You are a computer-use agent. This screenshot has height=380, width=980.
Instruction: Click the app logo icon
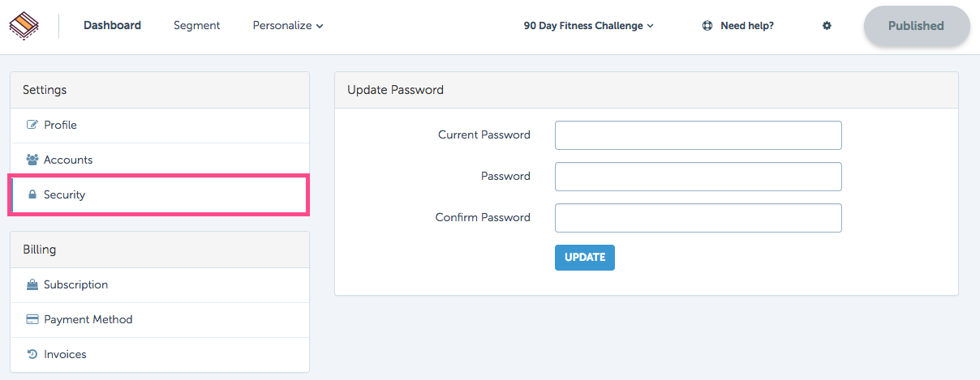24,26
